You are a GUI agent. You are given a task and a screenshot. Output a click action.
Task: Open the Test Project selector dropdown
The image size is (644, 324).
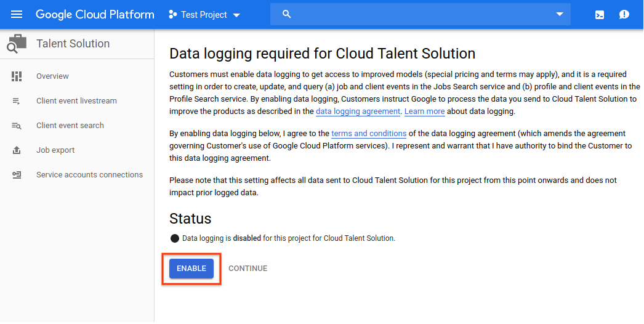204,15
